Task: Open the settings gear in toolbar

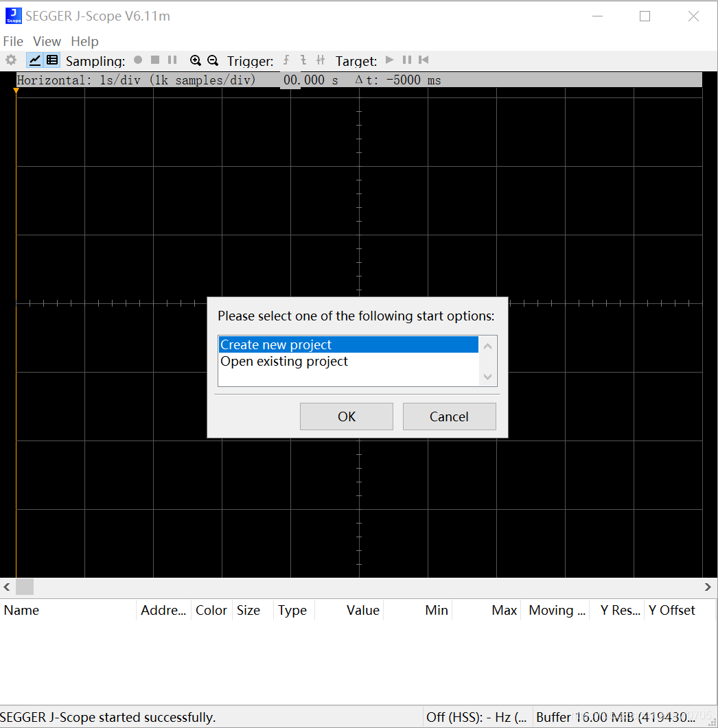Action: (11, 60)
